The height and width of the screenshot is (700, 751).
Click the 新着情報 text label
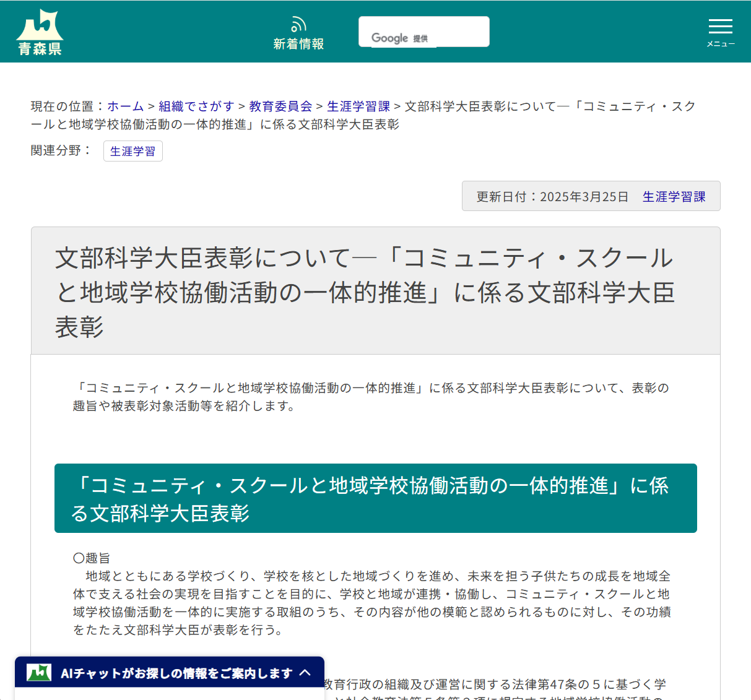298,43
